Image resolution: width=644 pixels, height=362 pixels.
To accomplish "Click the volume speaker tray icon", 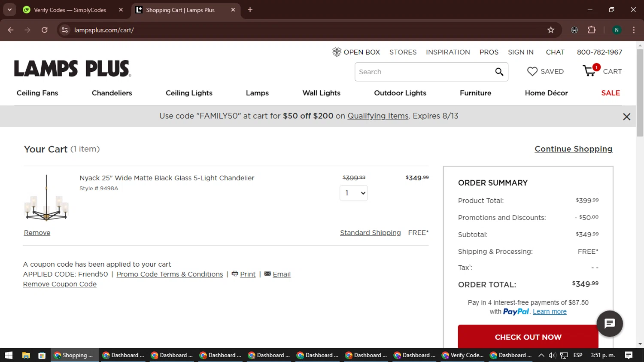I will [552, 355].
